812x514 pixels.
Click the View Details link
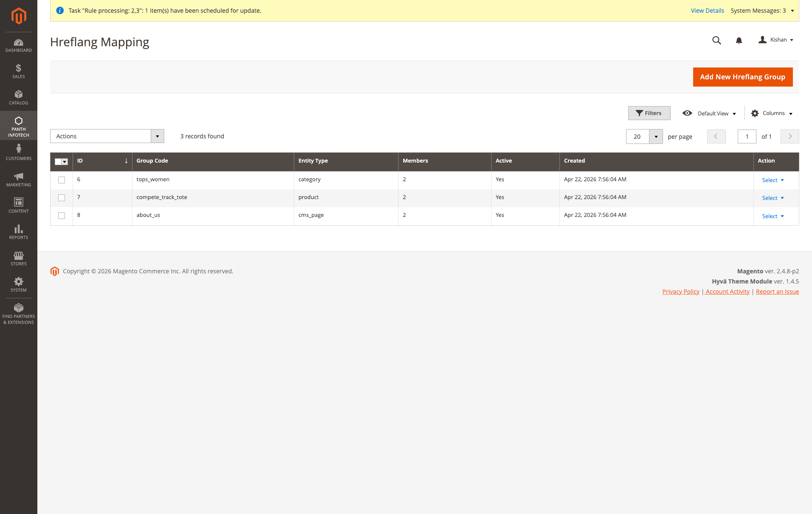(707, 11)
